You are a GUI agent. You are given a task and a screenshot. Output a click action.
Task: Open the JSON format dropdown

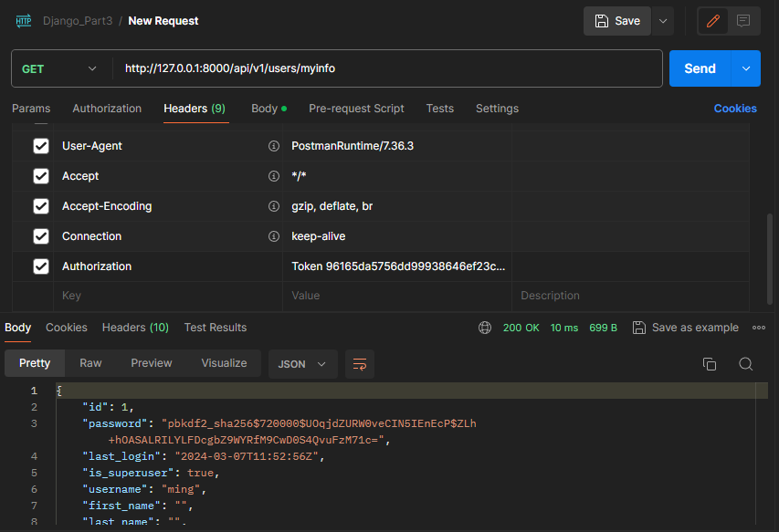click(x=302, y=364)
